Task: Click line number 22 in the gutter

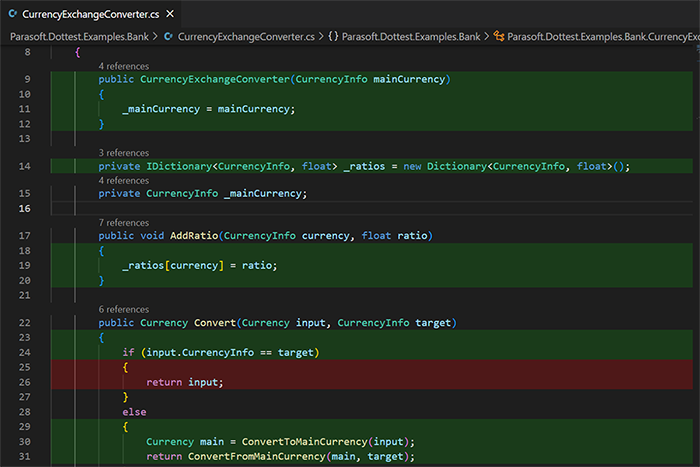Action: point(25,323)
